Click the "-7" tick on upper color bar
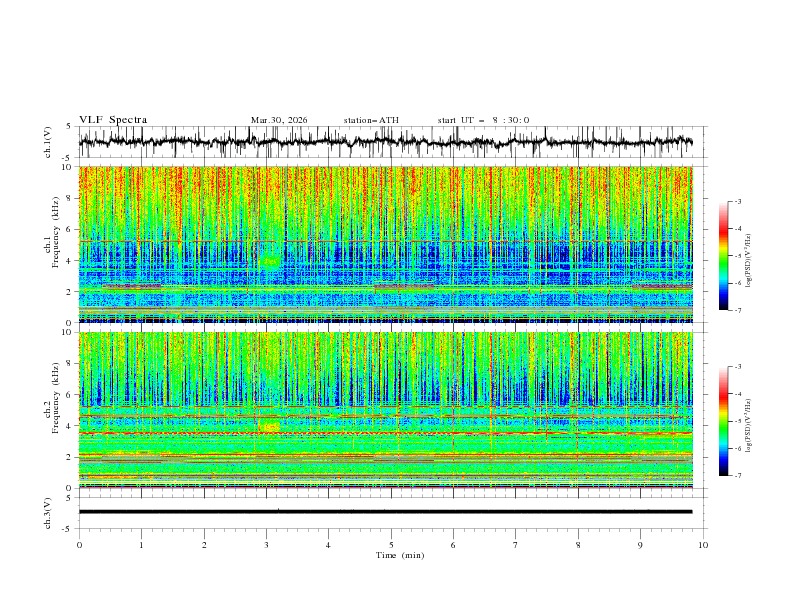 pos(737,310)
